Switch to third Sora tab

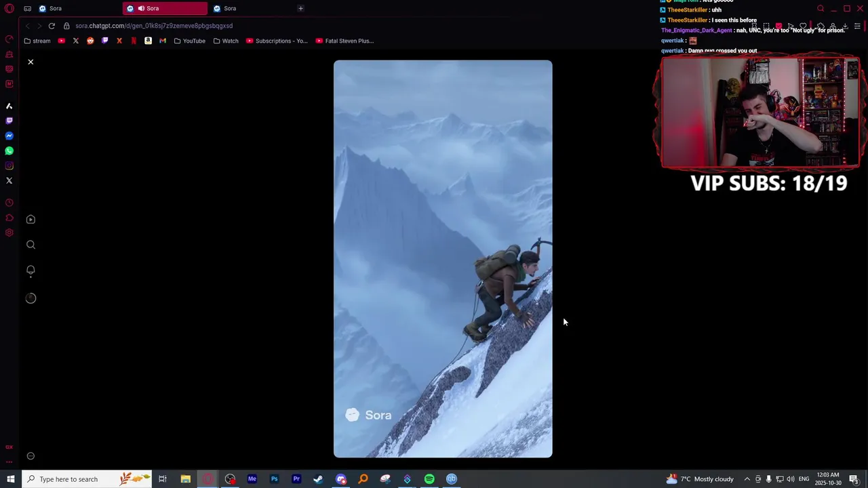coord(251,8)
